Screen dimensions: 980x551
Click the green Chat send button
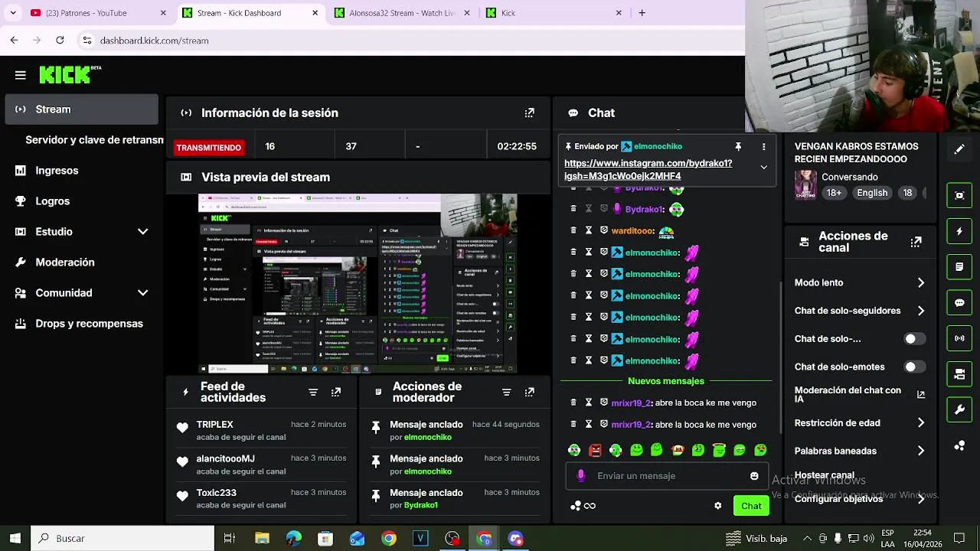[x=751, y=506]
